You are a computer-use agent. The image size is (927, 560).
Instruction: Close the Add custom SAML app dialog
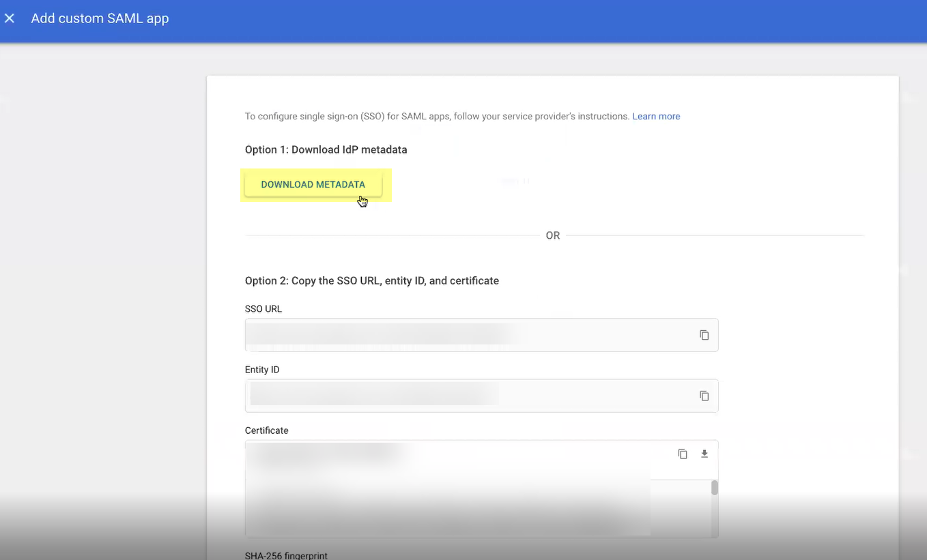click(10, 18)
